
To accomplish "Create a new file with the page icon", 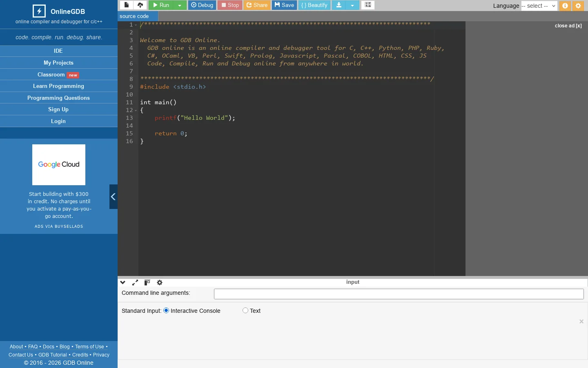I will coord(127,5).
